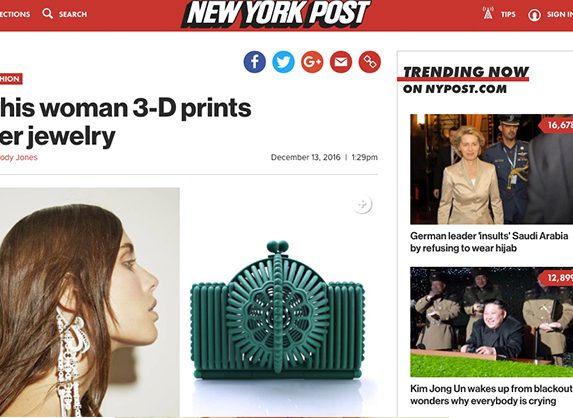This screenshot has height=418, width=573.
Task: Copy article link with chain icon
Action: [x=369, y=62]
